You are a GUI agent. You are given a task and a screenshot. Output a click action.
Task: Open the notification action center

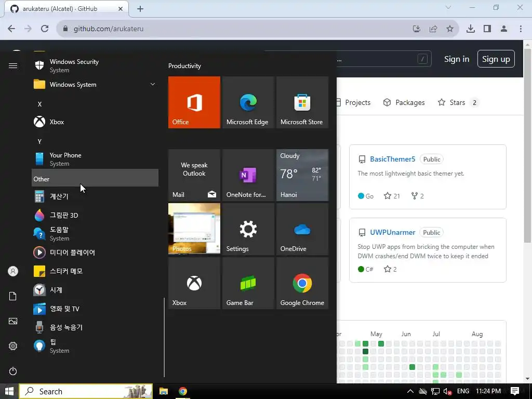click(515, 391)
